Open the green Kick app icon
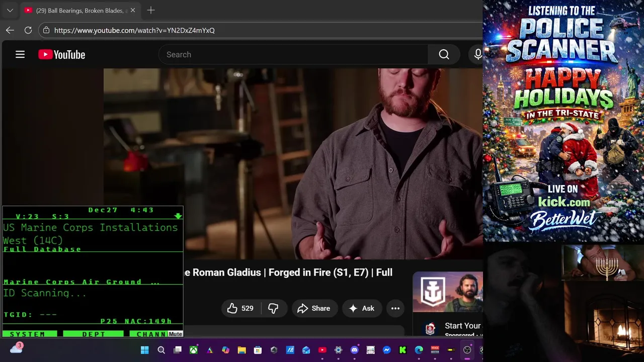 click(403, 350)
